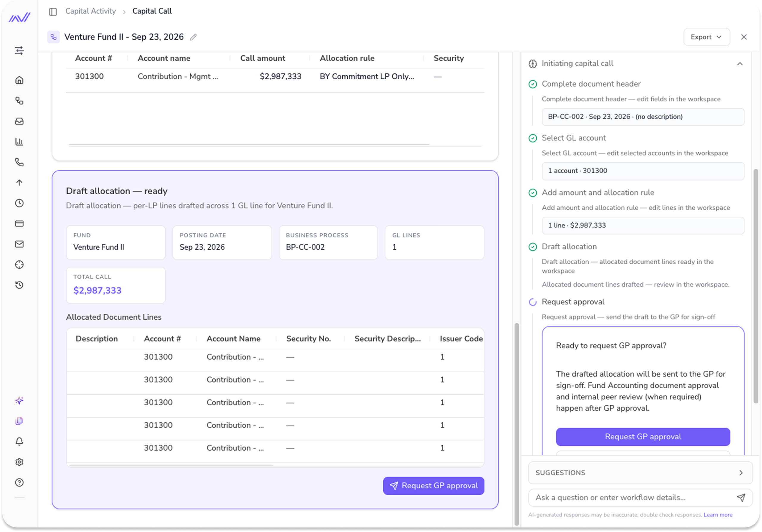Open the help question mark icon
This screenshot has width=762, height=532.
(19, 483)
